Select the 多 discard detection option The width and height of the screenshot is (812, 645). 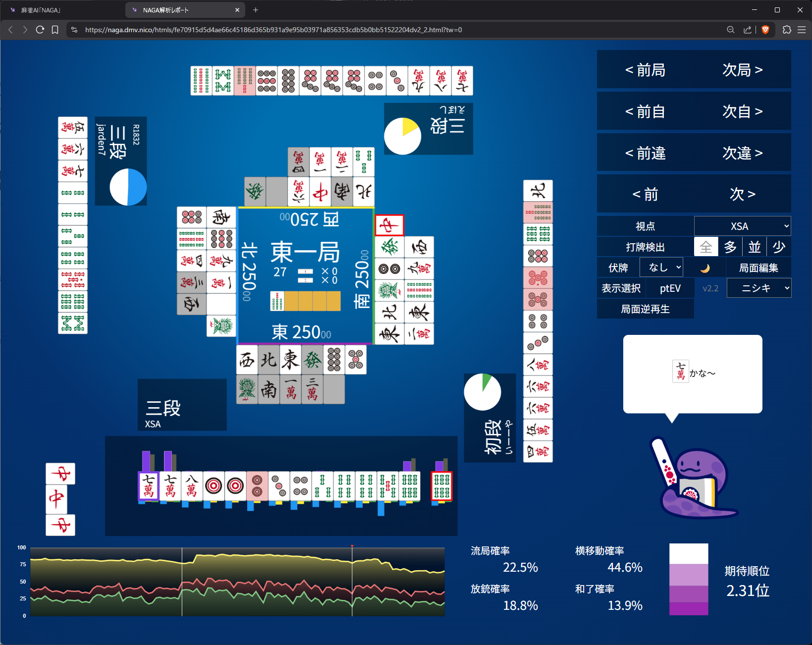(730, 247)
